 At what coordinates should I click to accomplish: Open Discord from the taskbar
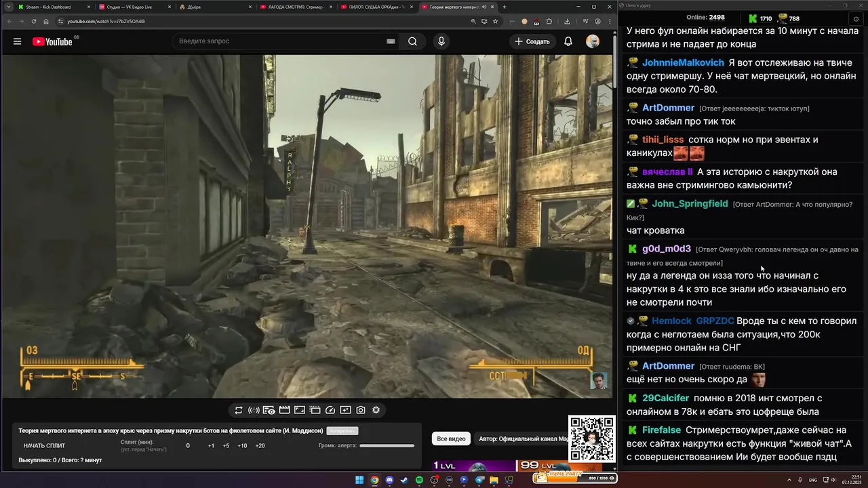389,480
